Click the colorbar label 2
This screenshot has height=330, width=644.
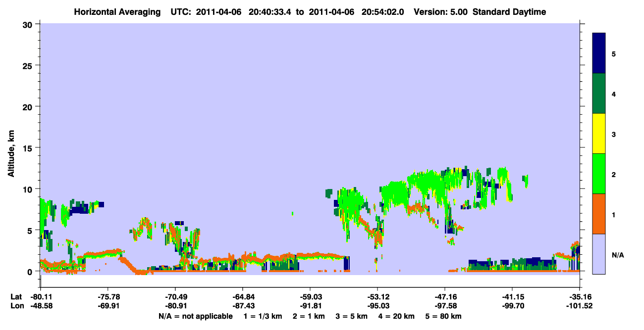(x=614, y=174)
